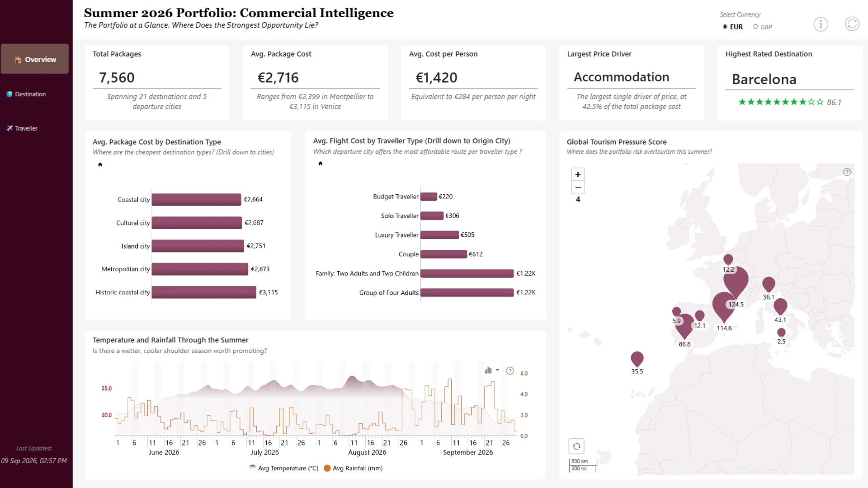Click home icon above Destination Type chart
Viewport: 868px width, 488px height.
point(100,164)
